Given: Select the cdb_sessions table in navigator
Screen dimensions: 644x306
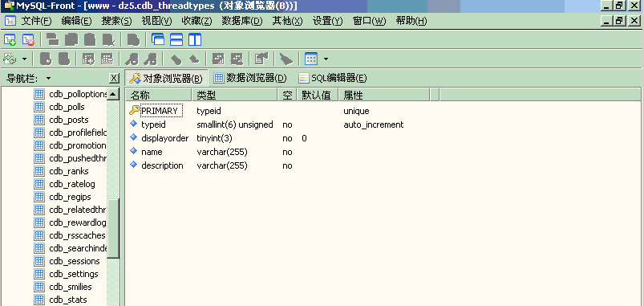Looking at the screenshot, I should [67, 261].
